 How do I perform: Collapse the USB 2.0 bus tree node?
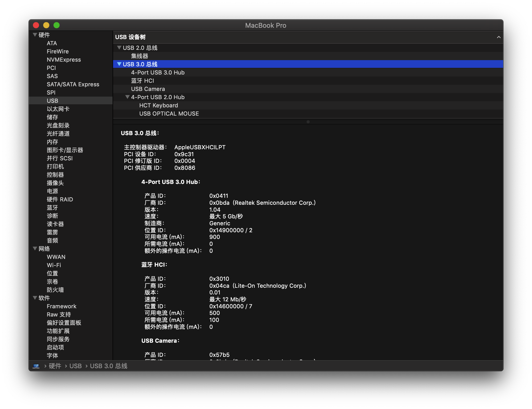(x=119, y=48)
